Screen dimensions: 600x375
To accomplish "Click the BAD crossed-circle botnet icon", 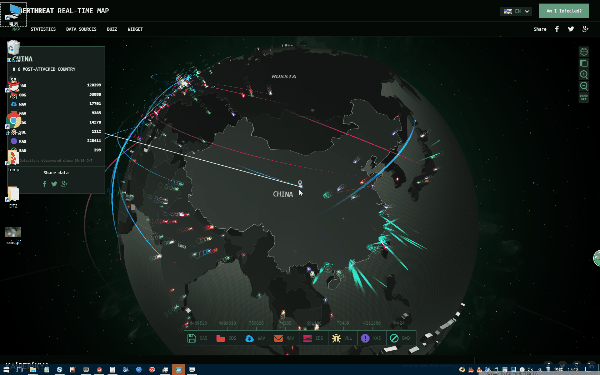I will coord(394,338).
